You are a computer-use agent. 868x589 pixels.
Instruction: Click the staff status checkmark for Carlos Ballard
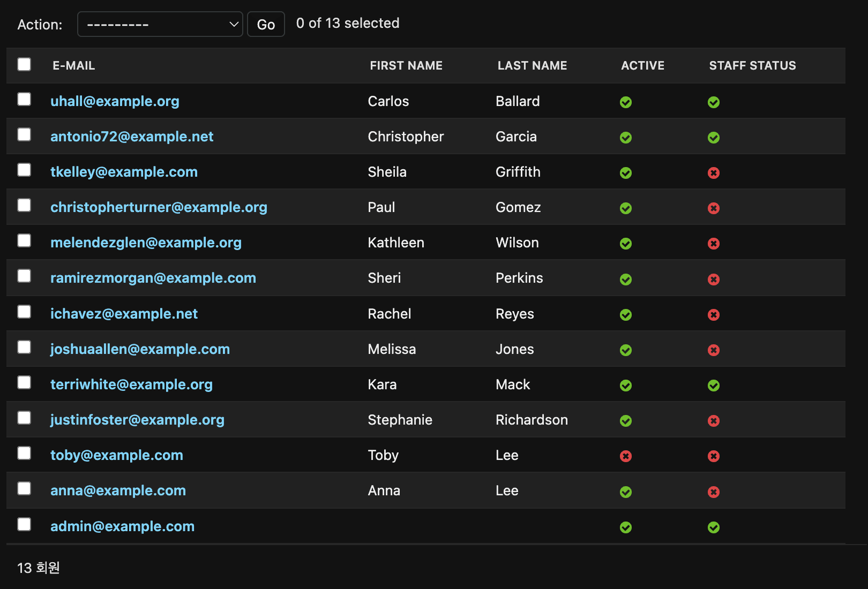(x=714, y=102)
